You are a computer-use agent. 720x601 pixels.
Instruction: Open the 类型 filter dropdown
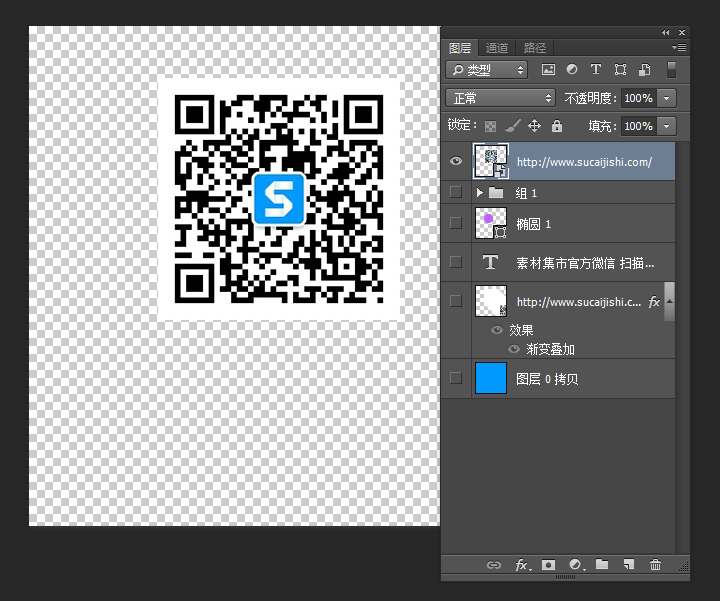tap(487, 70)
